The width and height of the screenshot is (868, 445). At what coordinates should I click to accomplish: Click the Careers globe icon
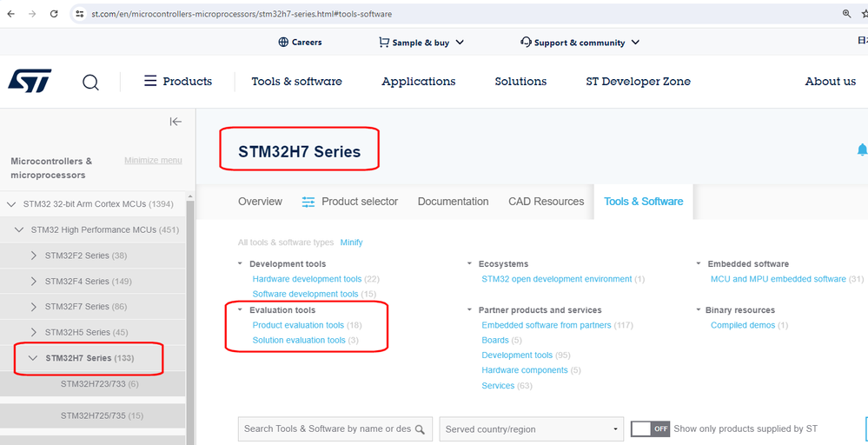[283, 42]
